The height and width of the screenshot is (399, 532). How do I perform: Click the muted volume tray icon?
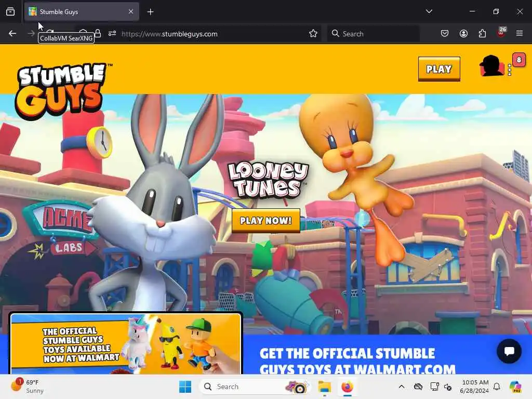coord(448,387)
